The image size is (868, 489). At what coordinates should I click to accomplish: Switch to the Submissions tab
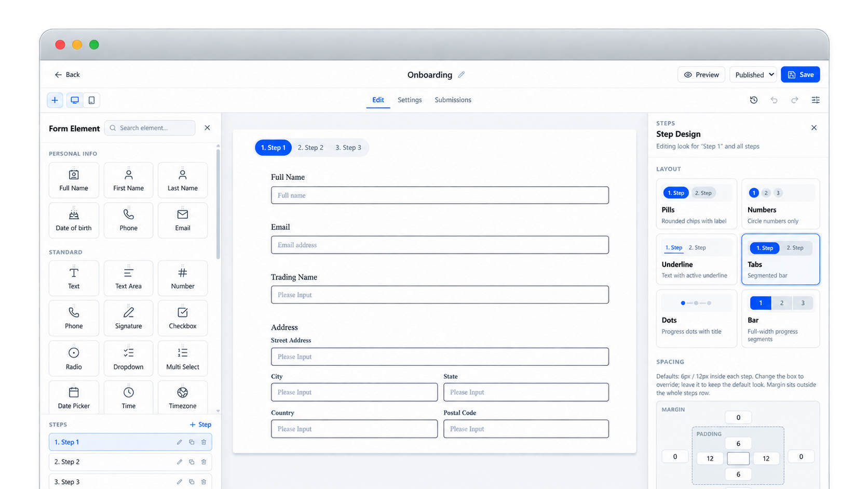tap(453, 100)
